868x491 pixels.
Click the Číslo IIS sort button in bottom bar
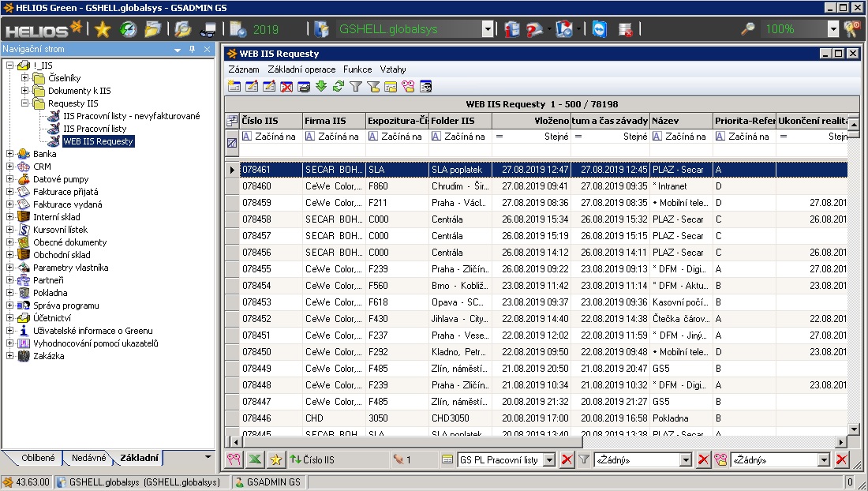[312, 459]
